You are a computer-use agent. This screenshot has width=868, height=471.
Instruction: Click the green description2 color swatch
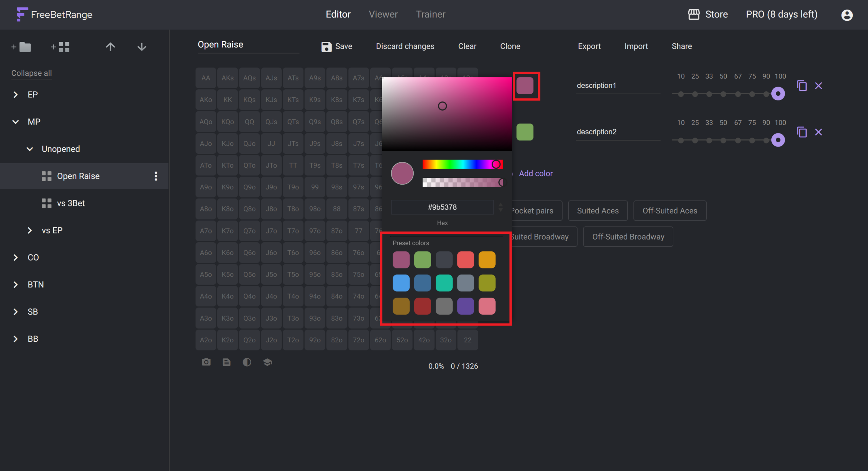525,132
